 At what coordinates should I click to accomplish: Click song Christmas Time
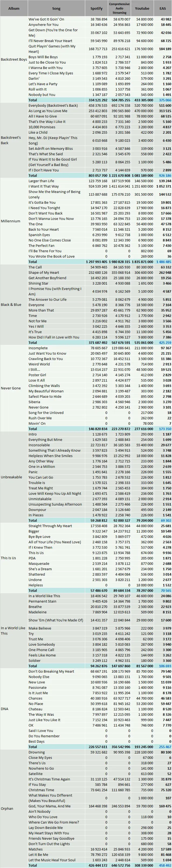coord(41,790)
